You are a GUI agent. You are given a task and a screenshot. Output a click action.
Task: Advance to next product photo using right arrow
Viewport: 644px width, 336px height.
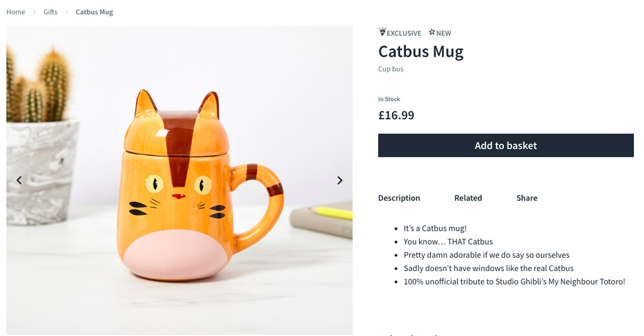pos(340,180)
